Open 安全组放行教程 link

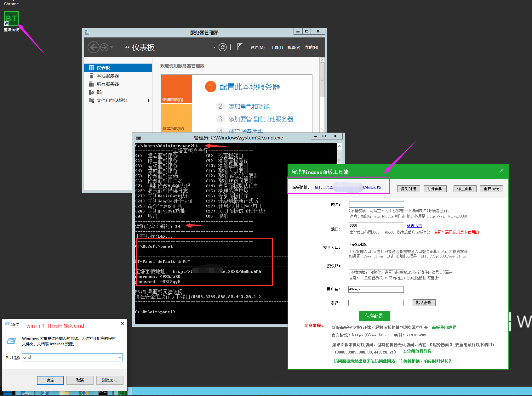[417, 351]
